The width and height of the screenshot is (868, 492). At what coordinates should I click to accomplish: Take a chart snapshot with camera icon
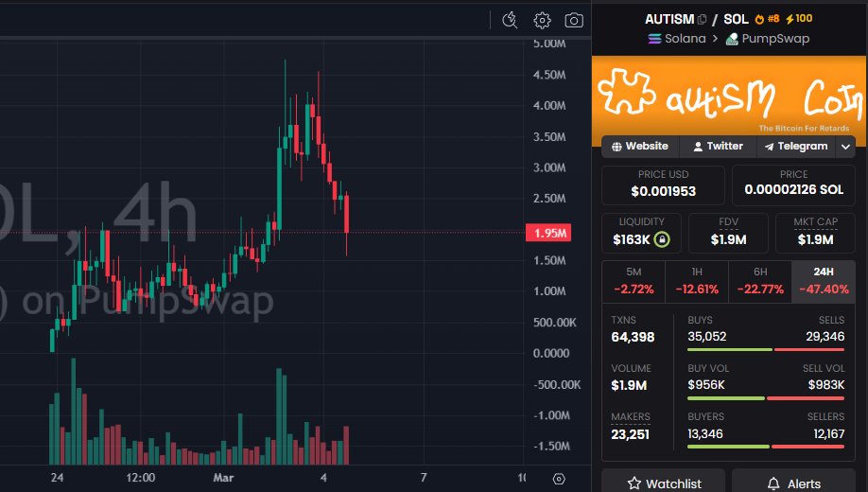coord(574,20)
